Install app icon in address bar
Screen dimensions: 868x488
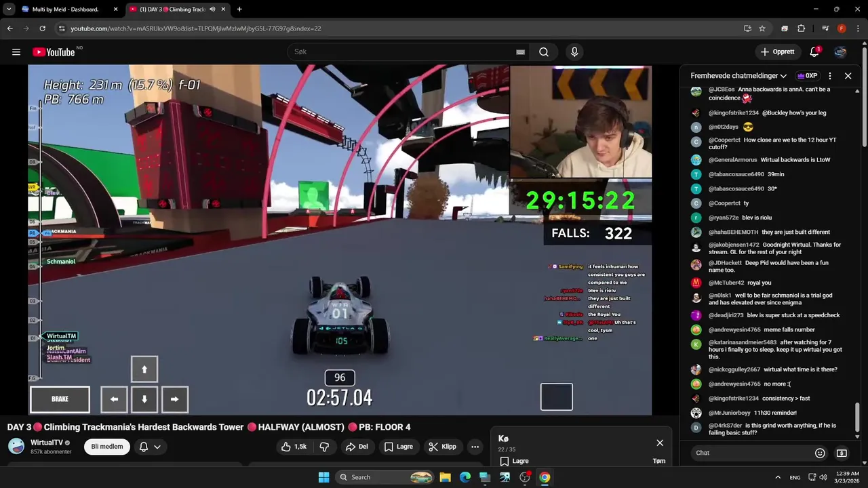[747, 28]
